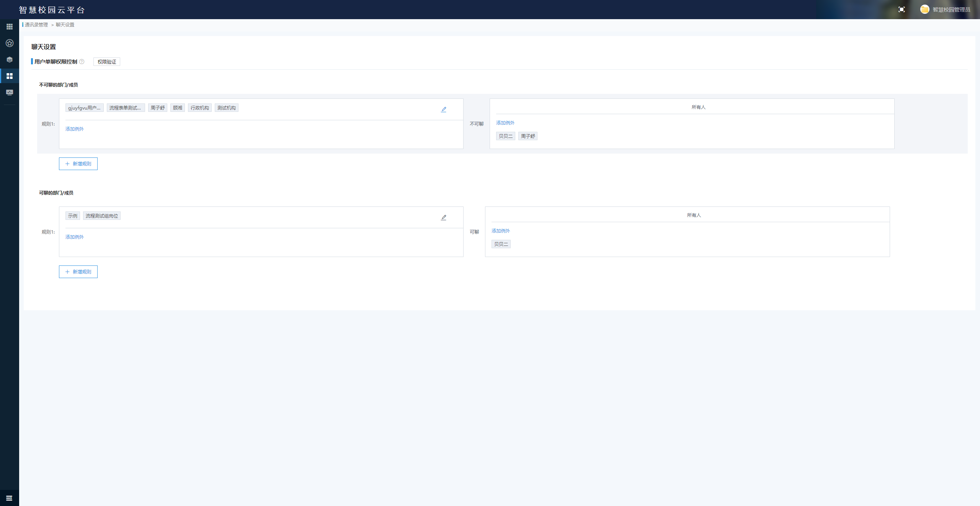Click 所有人 header in 不可聊 box
The image size is (980, 506).
pyautogui.click(x=698, y=107)
